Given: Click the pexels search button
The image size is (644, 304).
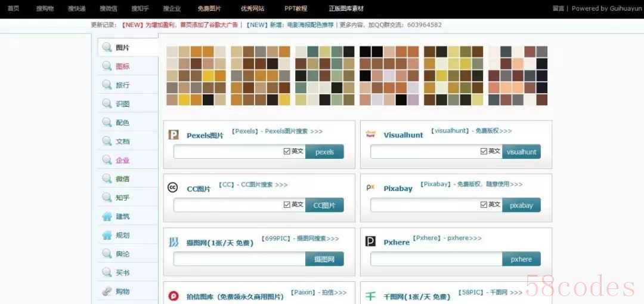Looking at the screenshot, I should click(x=324, y=151).
